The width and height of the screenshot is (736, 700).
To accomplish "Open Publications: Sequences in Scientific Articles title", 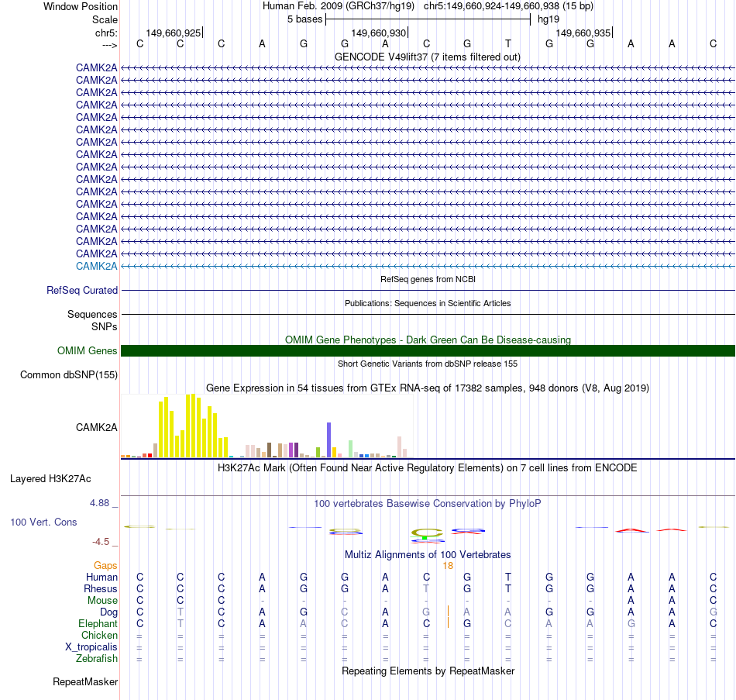I will [428, 304].
